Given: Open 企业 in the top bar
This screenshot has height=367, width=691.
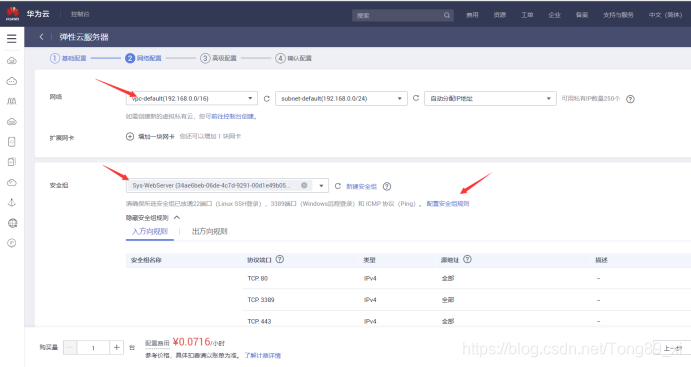Looking at the screenshot, I should (x=554, y=15).
